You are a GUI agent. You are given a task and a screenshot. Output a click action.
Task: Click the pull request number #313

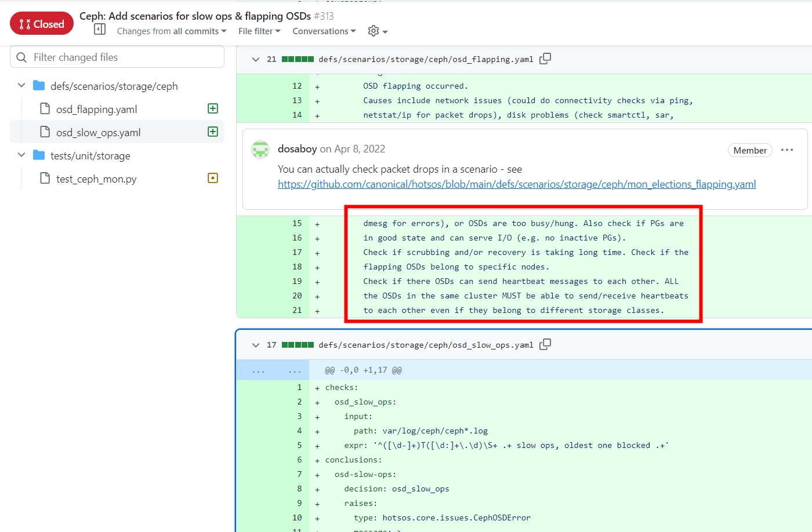coord(324,16)
